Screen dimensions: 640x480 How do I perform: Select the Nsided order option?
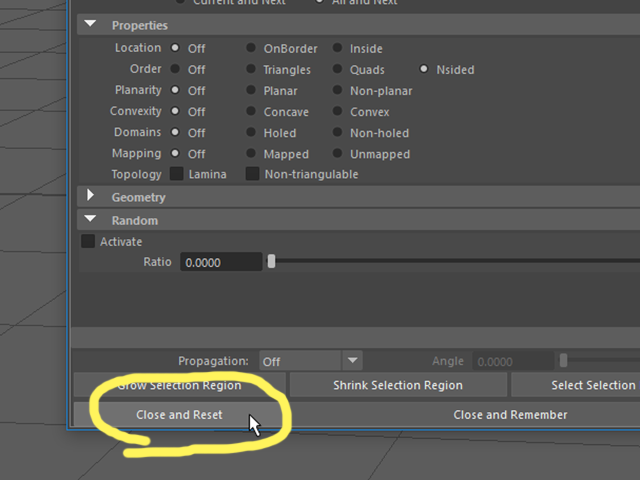[x=424, y=69]
